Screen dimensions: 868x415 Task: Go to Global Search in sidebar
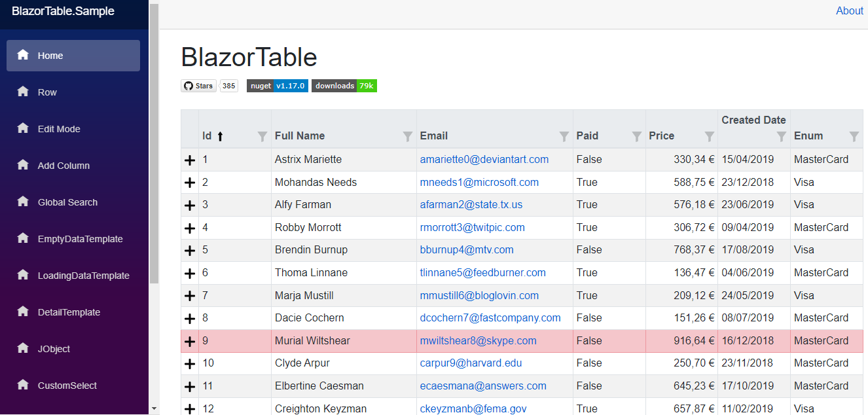67,202
